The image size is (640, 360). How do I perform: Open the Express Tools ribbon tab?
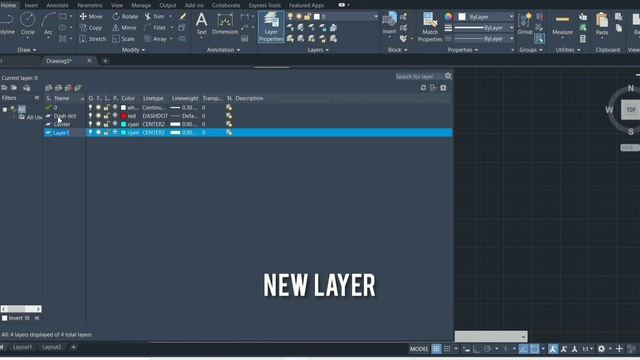264,5
